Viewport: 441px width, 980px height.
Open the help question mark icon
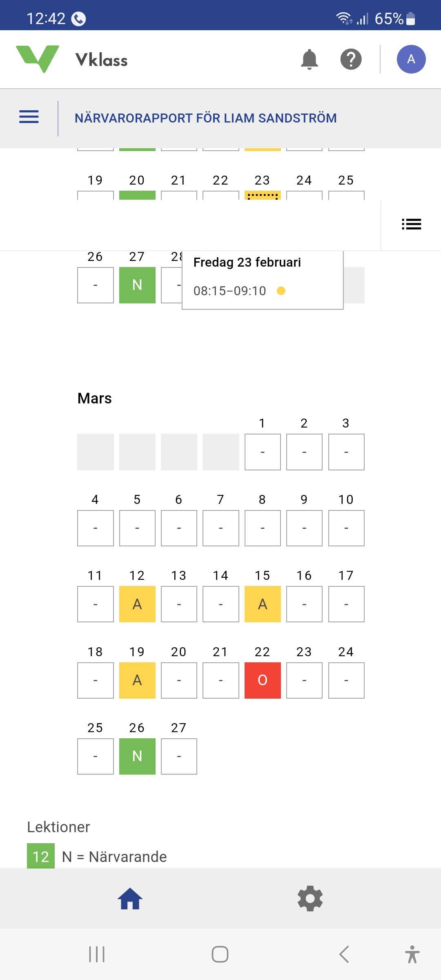click(x=351, y=60)
